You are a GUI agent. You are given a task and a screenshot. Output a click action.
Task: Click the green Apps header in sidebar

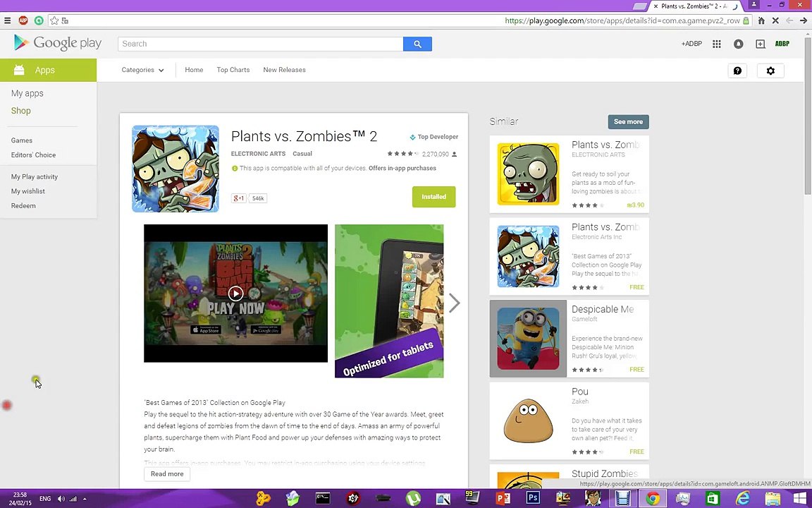(48, 70)
